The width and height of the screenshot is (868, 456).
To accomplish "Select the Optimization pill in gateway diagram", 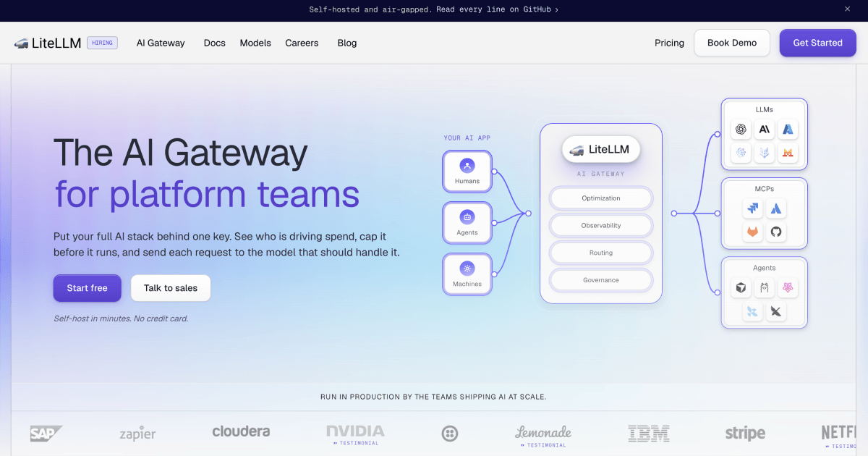I will (x=601, y=198).
